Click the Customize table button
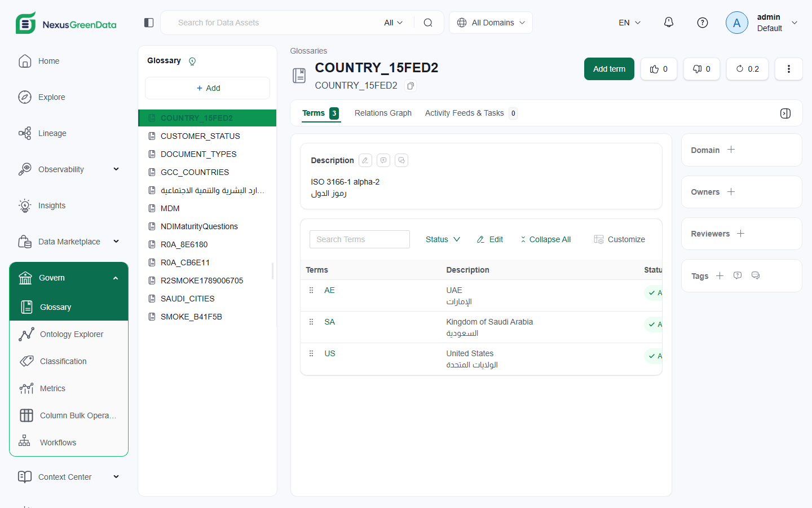Screen dimensions: 812x508 coord(619,239)
